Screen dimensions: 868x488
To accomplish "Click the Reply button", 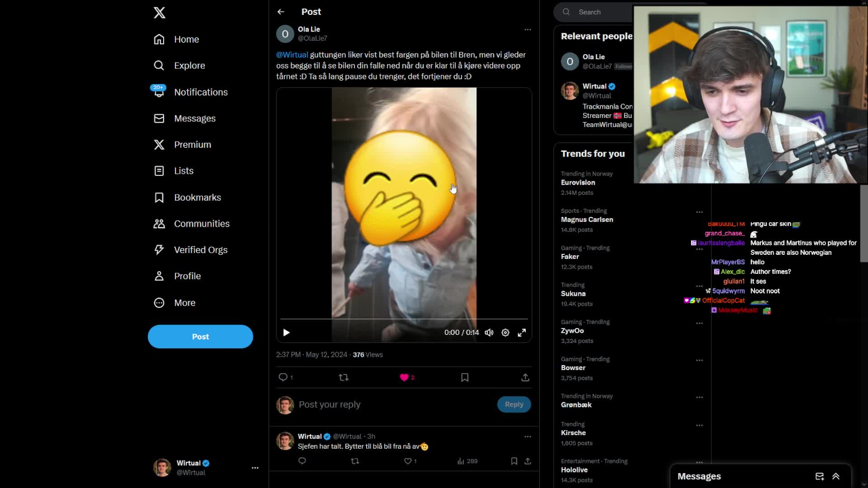I will pos(514,404).
